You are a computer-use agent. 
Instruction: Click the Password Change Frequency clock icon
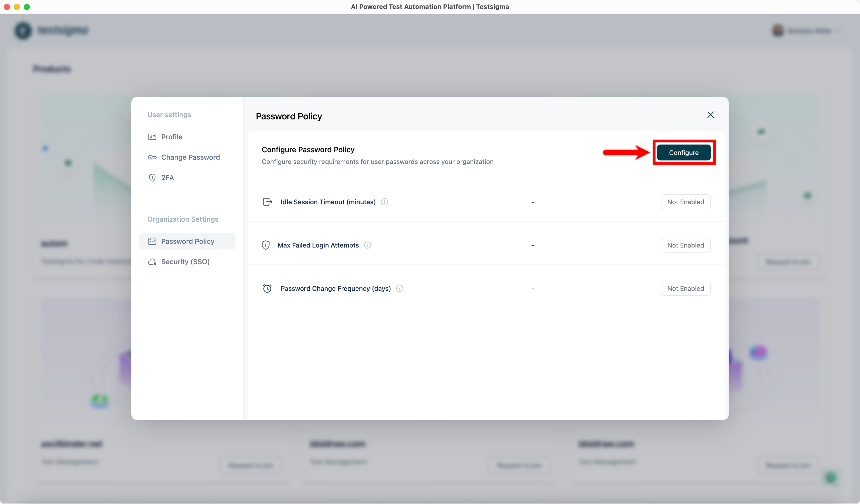tap(267, 288)
